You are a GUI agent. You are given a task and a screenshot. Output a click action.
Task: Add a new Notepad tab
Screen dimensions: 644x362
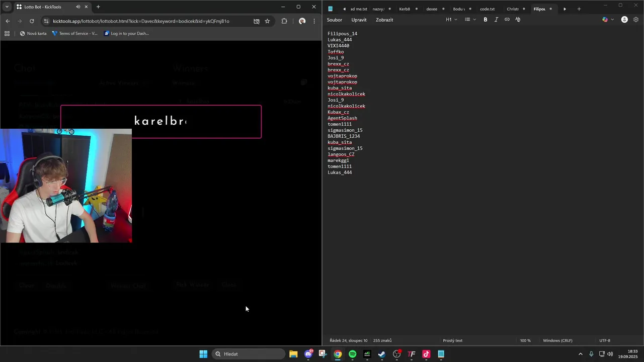coord(579,9)
